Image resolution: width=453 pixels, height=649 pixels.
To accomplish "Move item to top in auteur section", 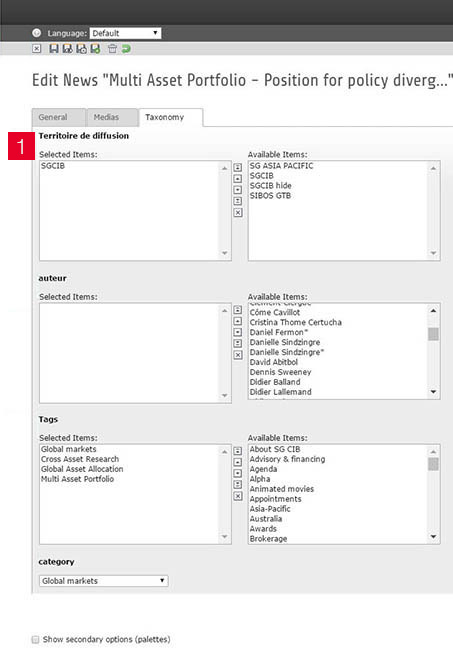I will [238, 310].
